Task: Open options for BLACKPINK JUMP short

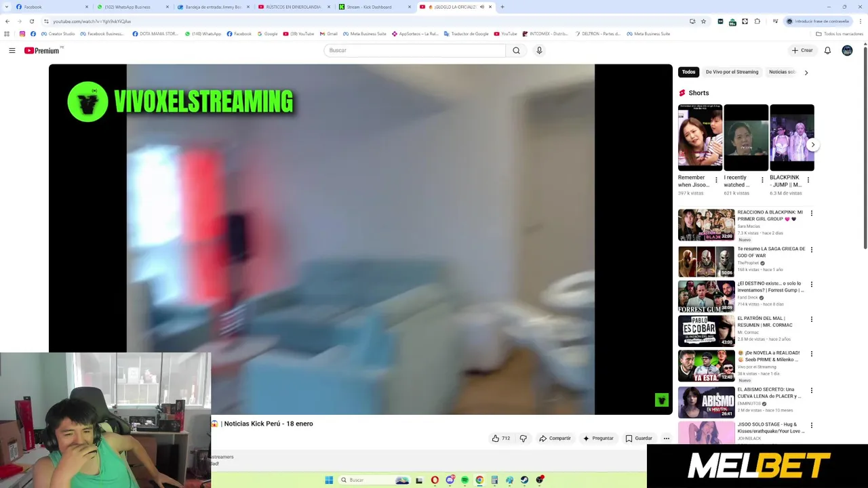Action: coord(808,180)
